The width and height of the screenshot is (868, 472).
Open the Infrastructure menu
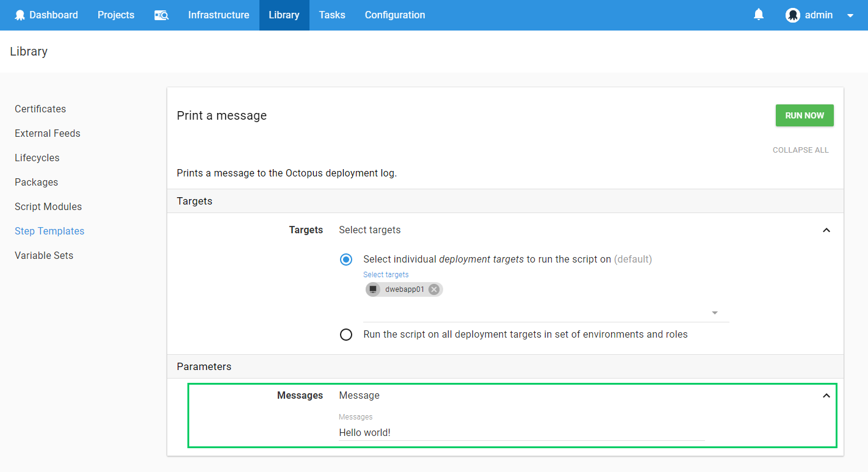(219, 15)
